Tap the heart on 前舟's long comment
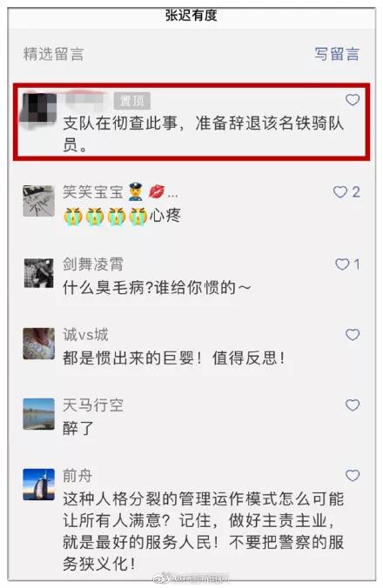The width and height of the screenshot is (383, 588). pos(353,476)
